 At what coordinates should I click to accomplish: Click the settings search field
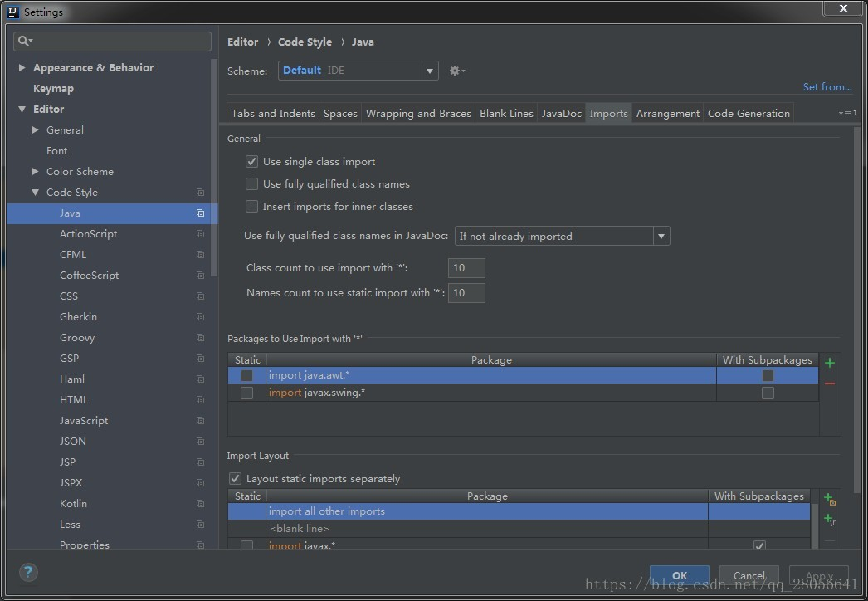(x=112, y=41)
